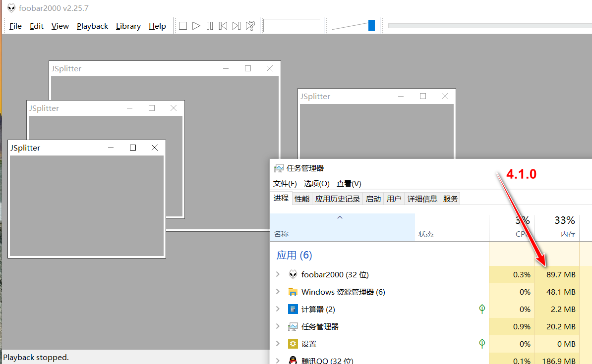Click the Windows 资源管理器 folder icon
This screenshot has height=364, width=592.
pyautogui.click(x=293, y=292)
